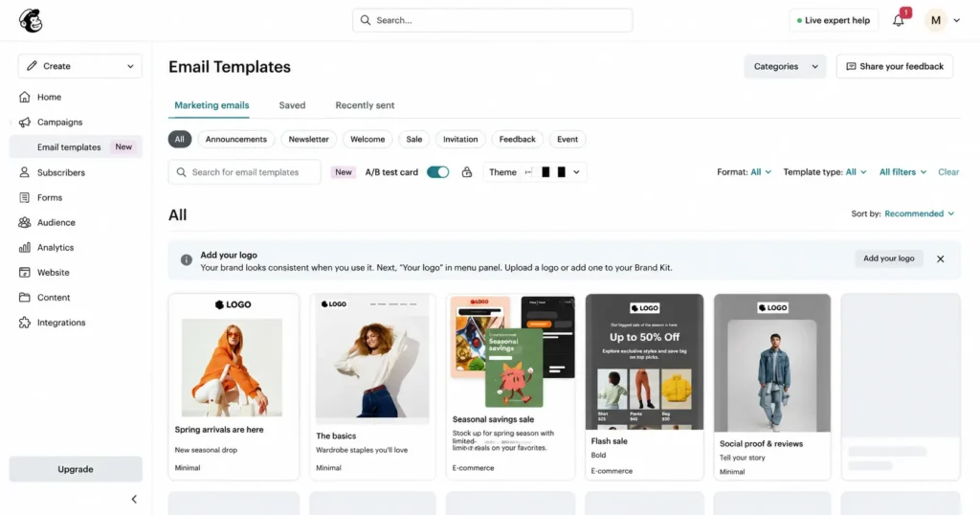Click the second black theme color swatch

tap(561, 172)
